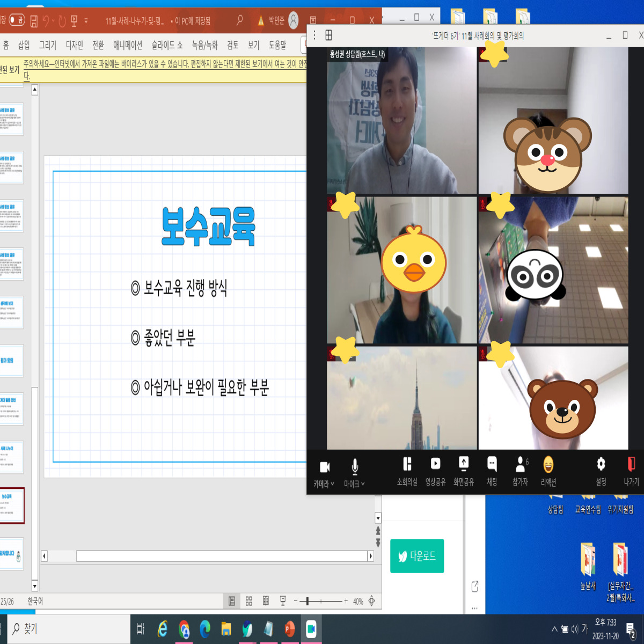Click the 영상공유 video share icon
The image size is (644, 644).
pos(435,464)
